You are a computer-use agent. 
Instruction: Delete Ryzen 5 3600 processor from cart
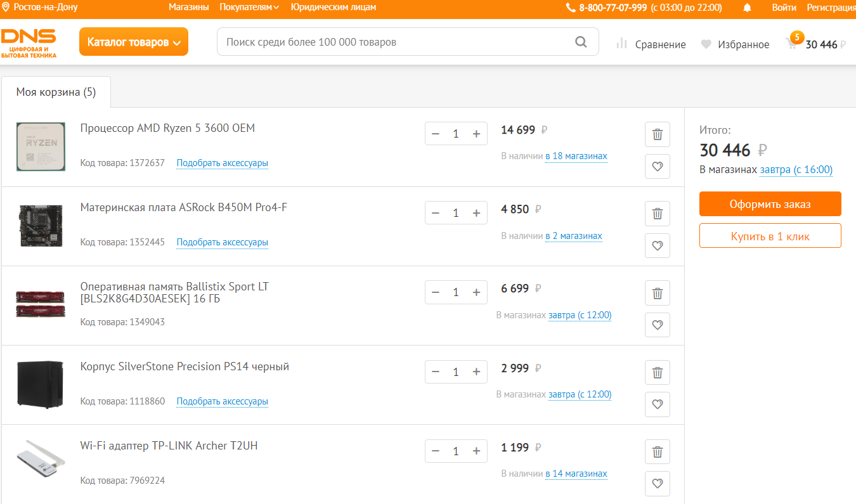658,134
